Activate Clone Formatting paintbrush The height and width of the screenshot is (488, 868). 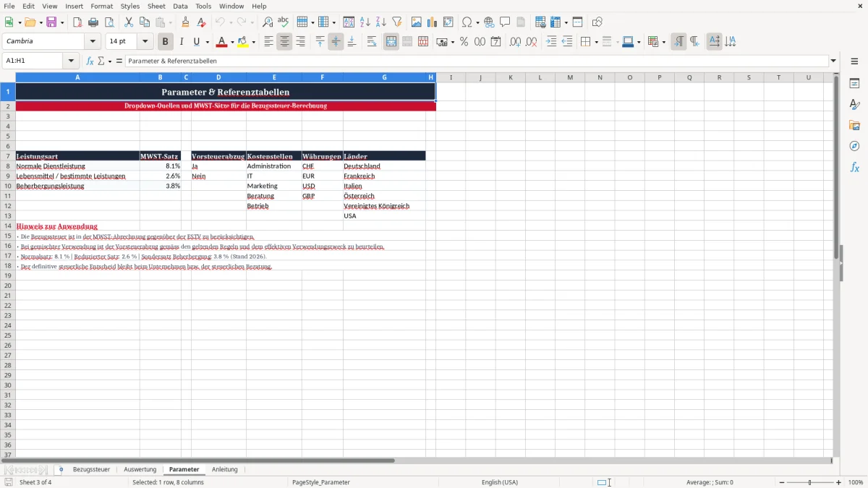185,22
